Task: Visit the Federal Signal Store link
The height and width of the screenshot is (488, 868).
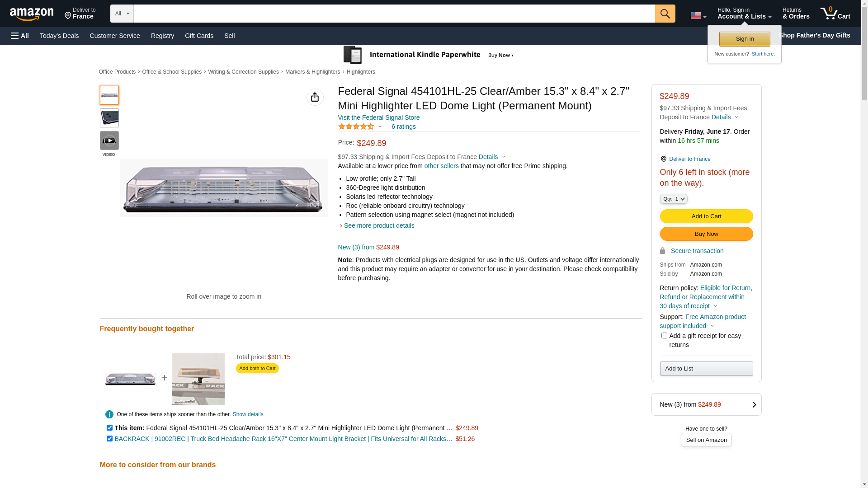Action: [378, 117]
